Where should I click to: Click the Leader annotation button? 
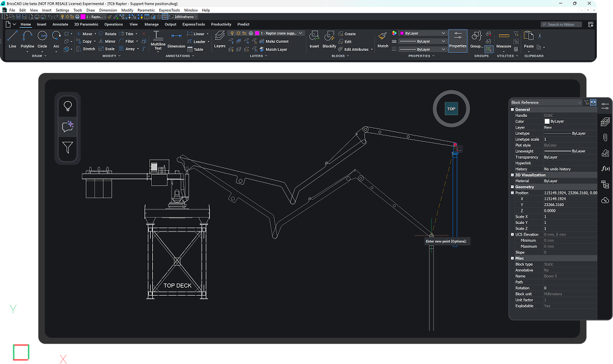coord(196,42)
